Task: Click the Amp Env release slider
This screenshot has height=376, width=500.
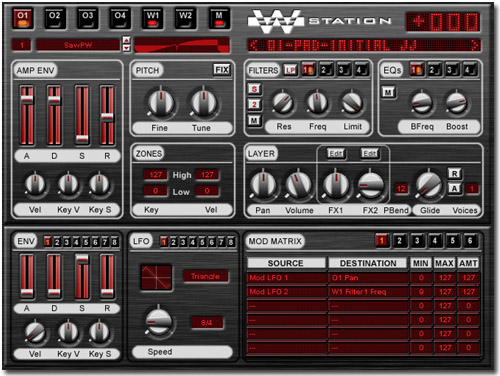Action: pyautogui.click(x=107, y=115)
